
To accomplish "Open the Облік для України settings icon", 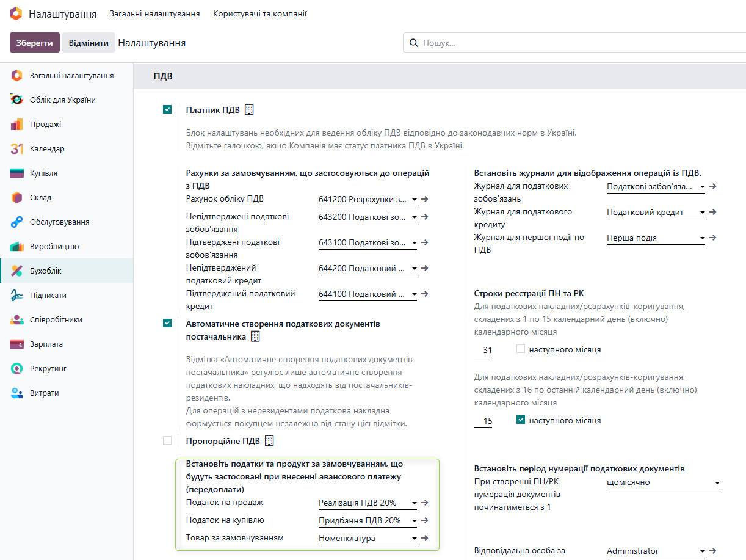I will point(17,100).
